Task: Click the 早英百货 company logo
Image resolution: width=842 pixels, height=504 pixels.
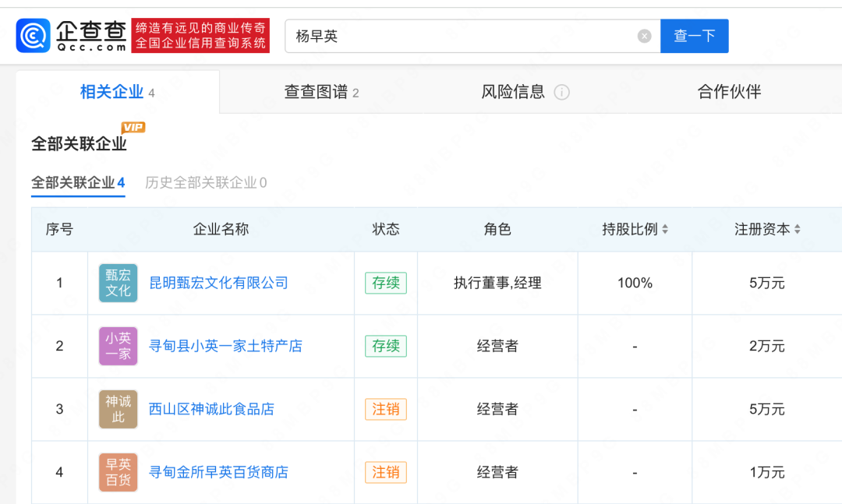Action: point(118,472)
